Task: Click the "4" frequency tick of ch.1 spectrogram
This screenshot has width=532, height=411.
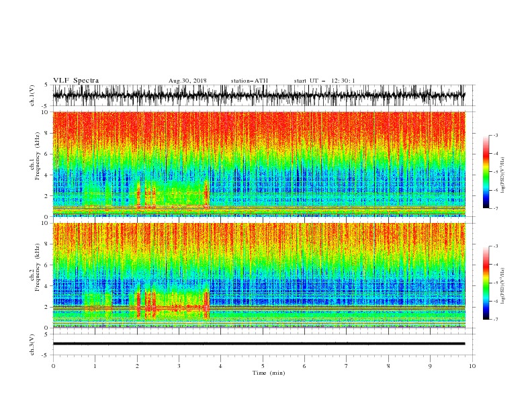Action: click(x=47, y=175)
